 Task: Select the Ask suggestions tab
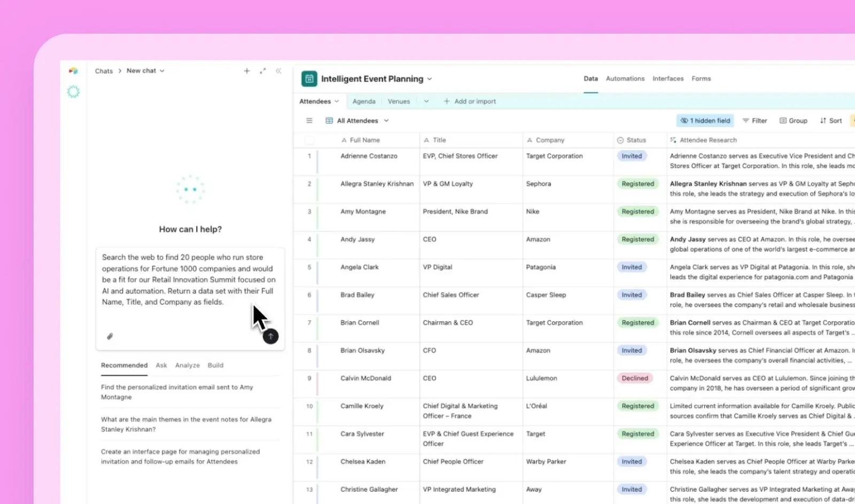coord(161,365)
